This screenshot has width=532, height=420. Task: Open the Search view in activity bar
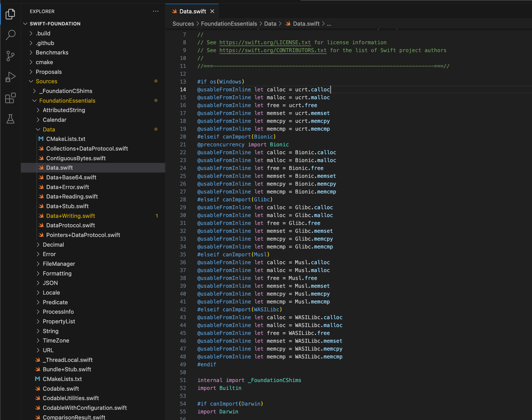pos(10,35)
